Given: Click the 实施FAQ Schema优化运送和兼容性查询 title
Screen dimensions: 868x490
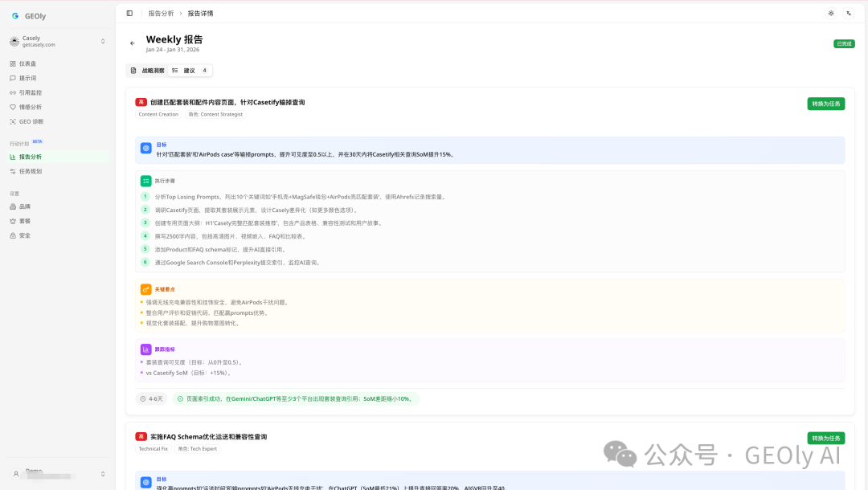Looking at the screenshot, I should click(209, 437).
